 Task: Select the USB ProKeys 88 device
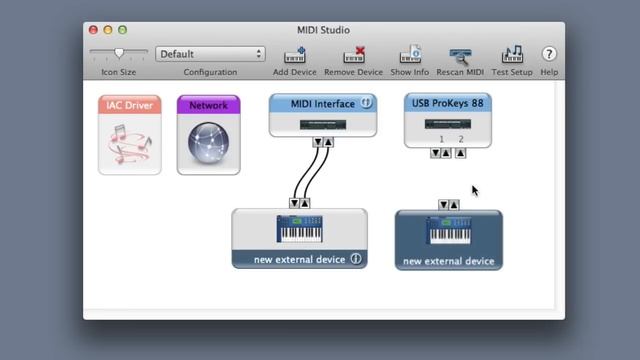(448, 120)
